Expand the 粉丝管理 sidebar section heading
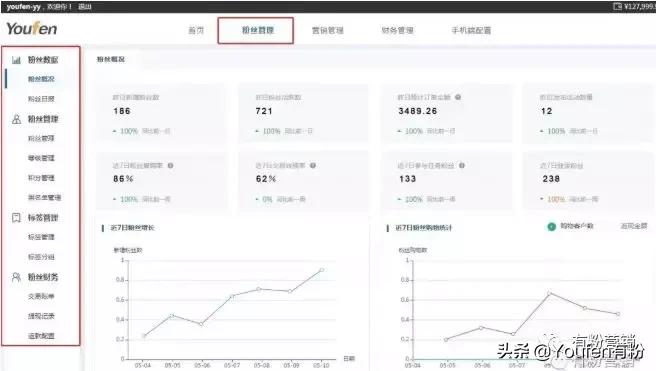 tap(43, 119)
